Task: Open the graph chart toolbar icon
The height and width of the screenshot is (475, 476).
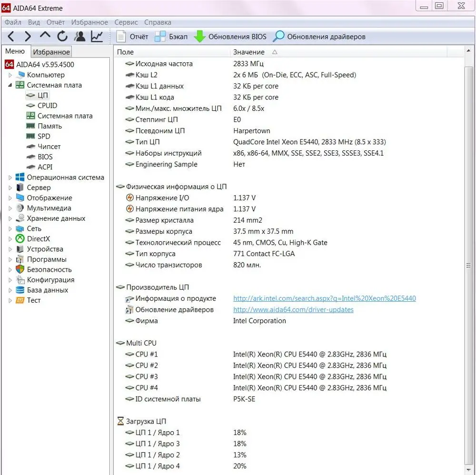Action: 97,37
